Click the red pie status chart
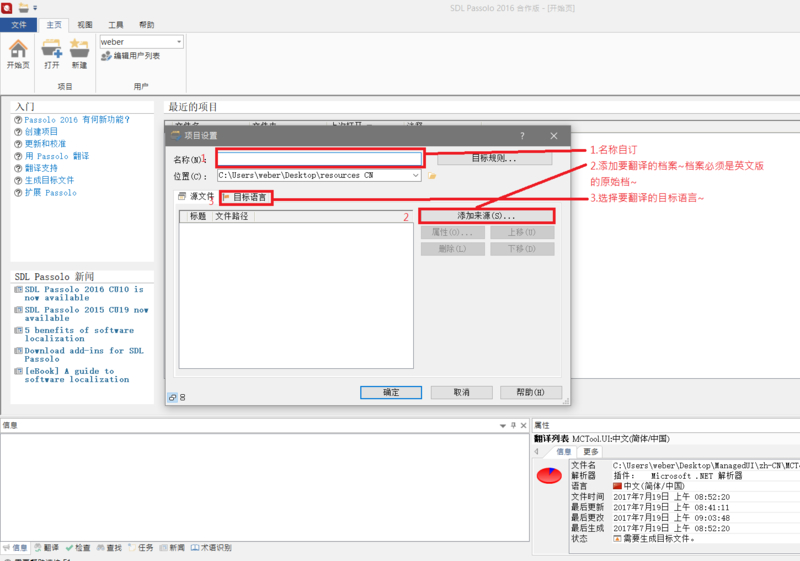800x561 pixels. [x=549, y=475]
